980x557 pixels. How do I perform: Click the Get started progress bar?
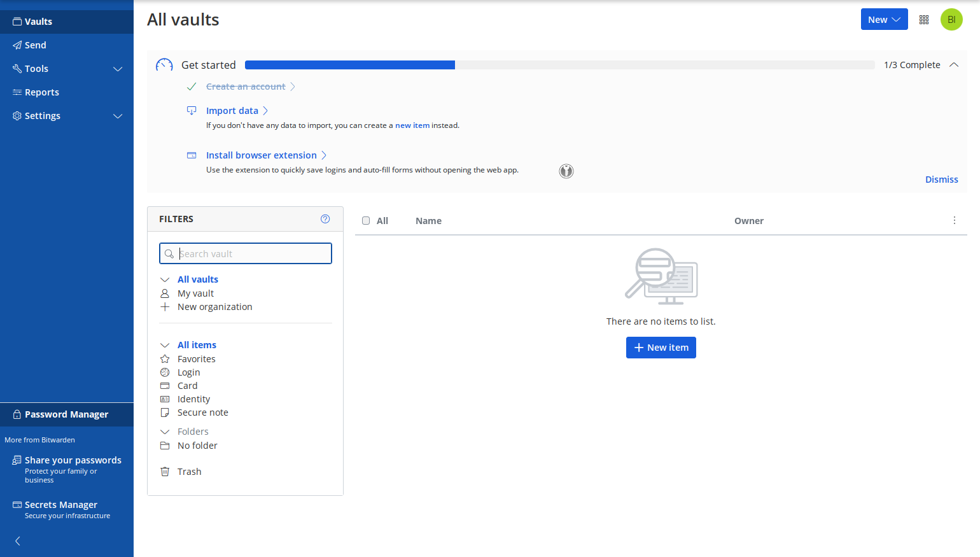pos(559,65)
